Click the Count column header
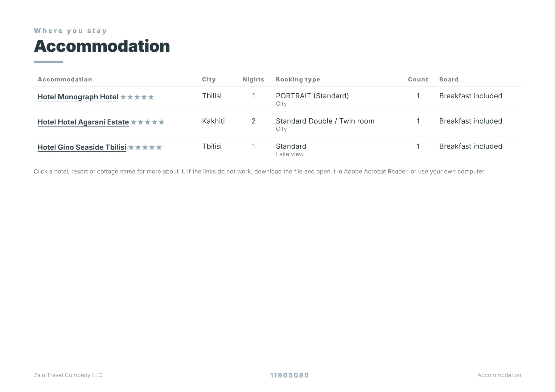The width and height of the screenshot is (555, 392). [418, 80]
